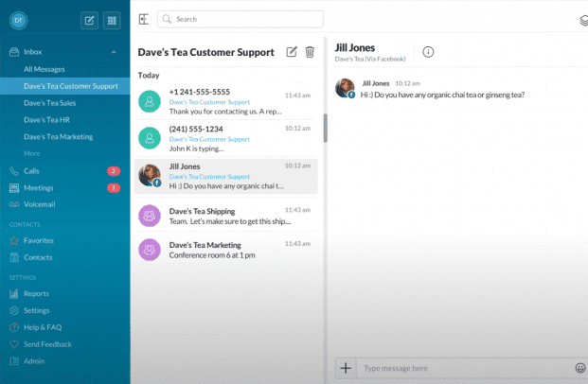Open the DT profile avatar menu
Viewport: 588px width, 384px height.
coord(18,19)
